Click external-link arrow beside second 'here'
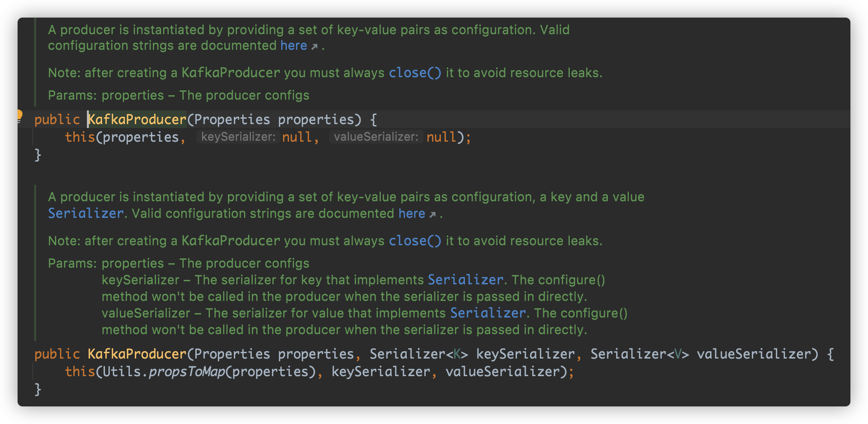The image size is (868, 424). (x=433, y=215)
